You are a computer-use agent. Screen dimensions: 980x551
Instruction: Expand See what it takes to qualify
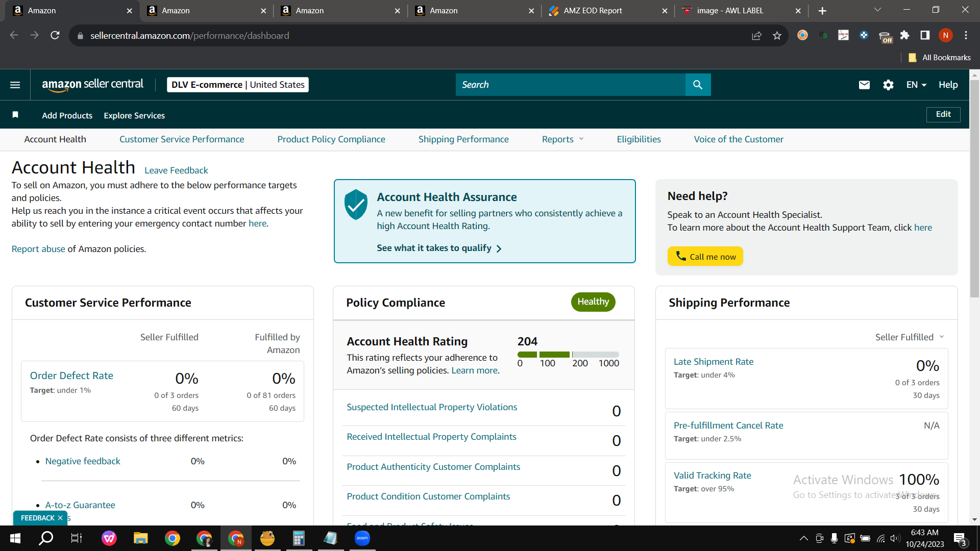pos(439,248)
